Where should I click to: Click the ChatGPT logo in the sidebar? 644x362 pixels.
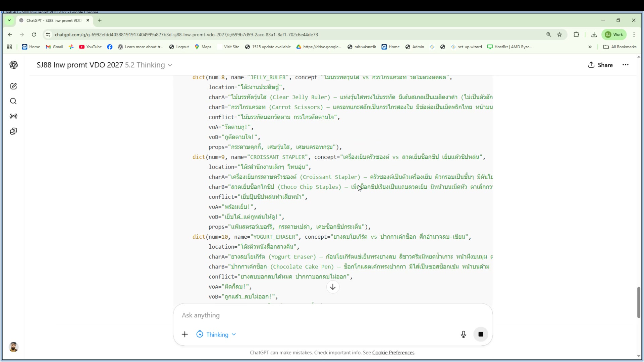[x=13, y=65]
